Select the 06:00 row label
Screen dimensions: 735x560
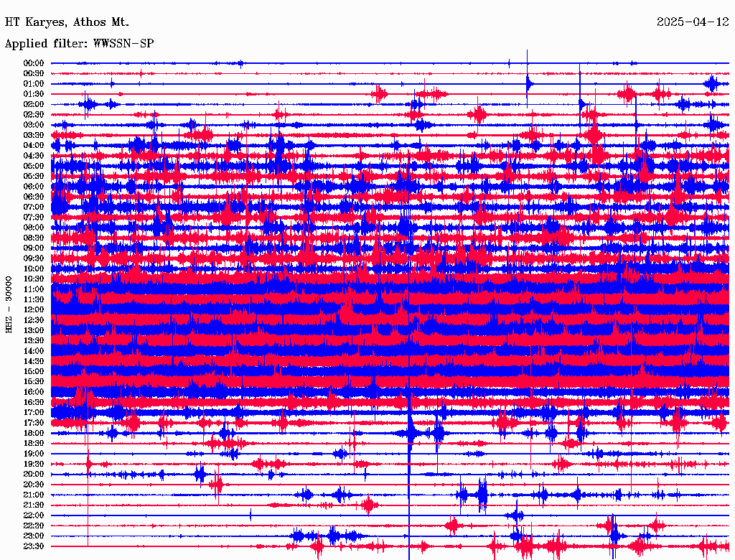coord(34,187)
